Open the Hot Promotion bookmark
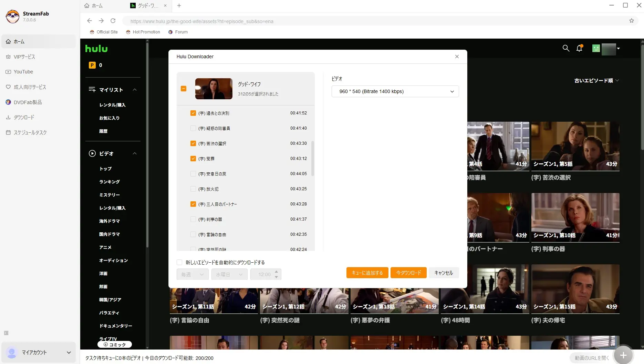This screenshot has width=644, height=364. [x=143, y=32]
